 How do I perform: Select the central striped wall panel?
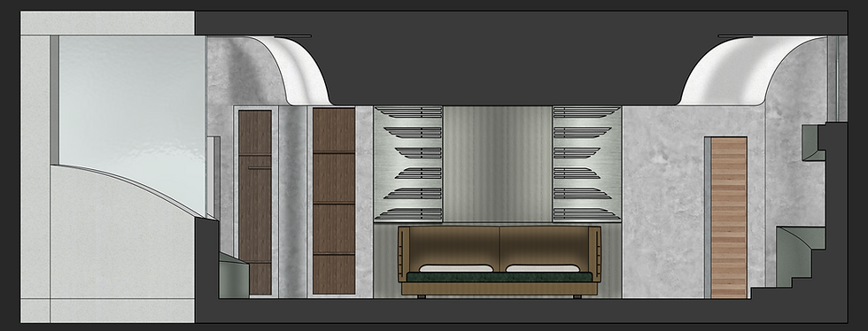pos(498,164)
